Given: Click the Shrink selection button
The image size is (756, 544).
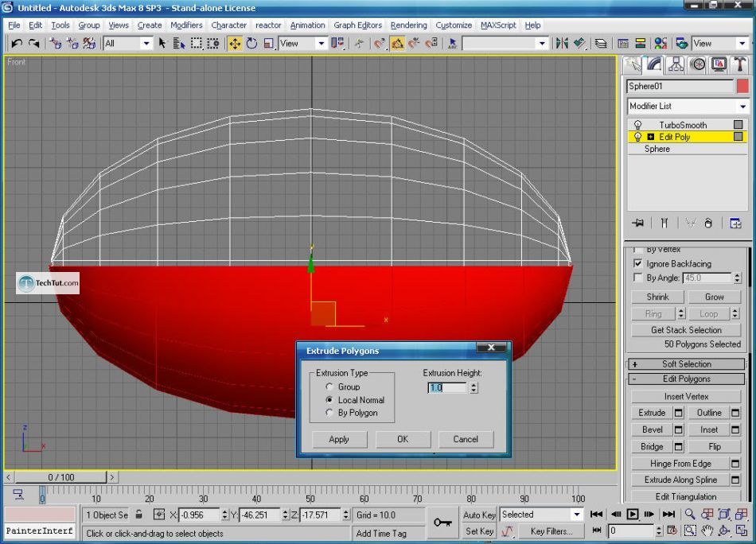Looking at the screenshot, I should 657,297.
